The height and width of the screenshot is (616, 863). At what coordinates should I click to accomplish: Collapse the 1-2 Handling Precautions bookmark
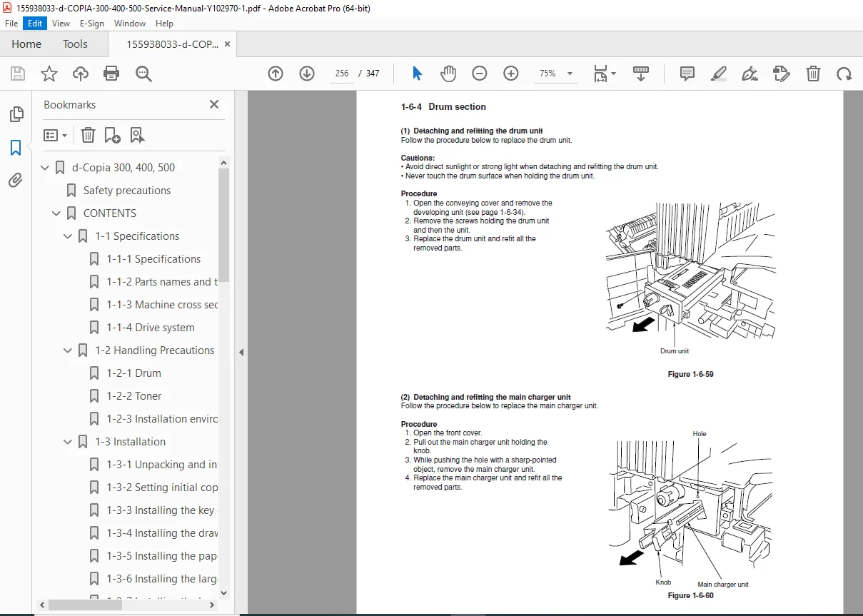(68, 350)
